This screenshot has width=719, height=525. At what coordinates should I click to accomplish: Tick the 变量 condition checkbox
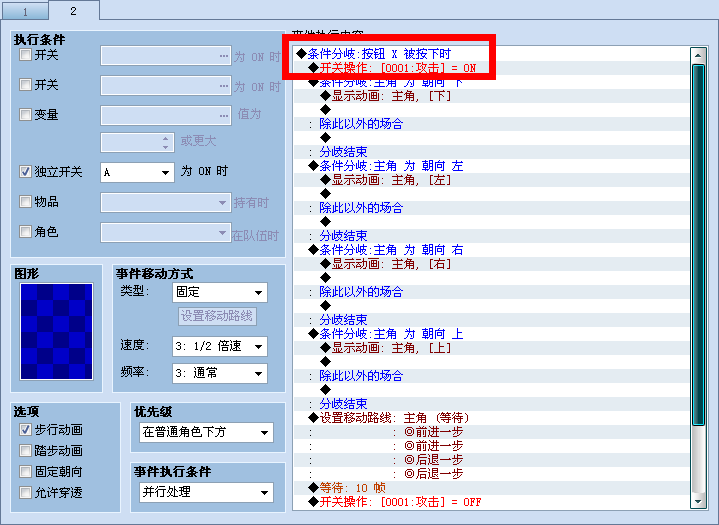point(25,114)
